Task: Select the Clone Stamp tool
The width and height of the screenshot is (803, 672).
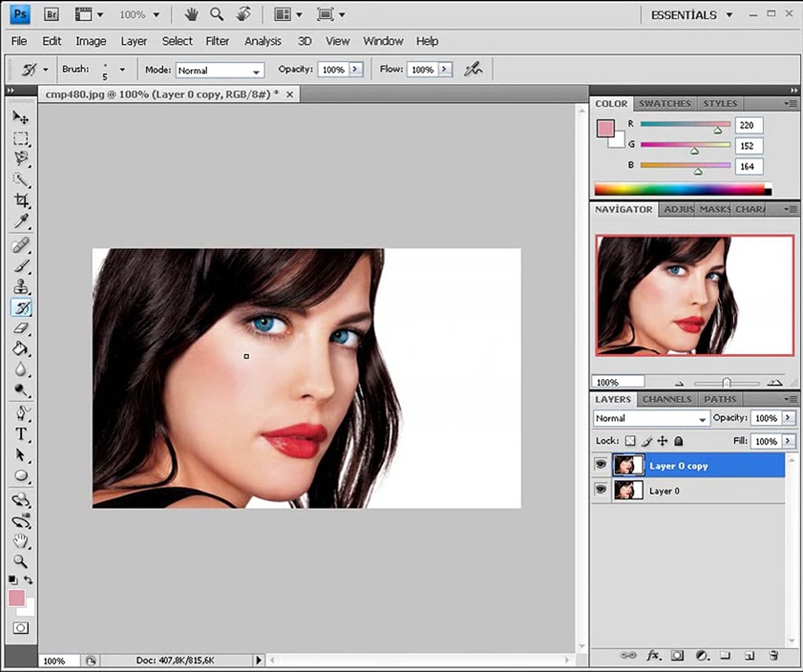Action: (x=21, y=287)
